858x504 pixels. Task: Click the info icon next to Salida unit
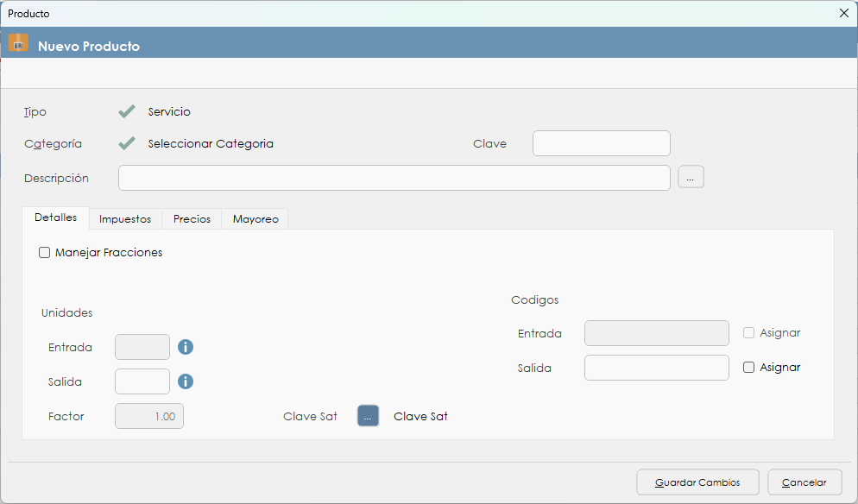click(186, 381)
